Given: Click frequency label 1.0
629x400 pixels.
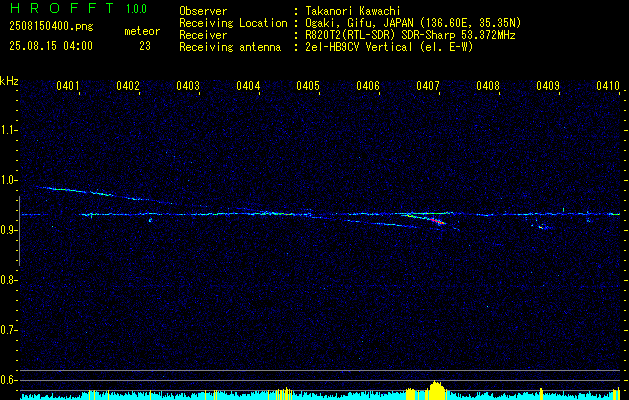Looking at the screenshot, I should [8, 180].
